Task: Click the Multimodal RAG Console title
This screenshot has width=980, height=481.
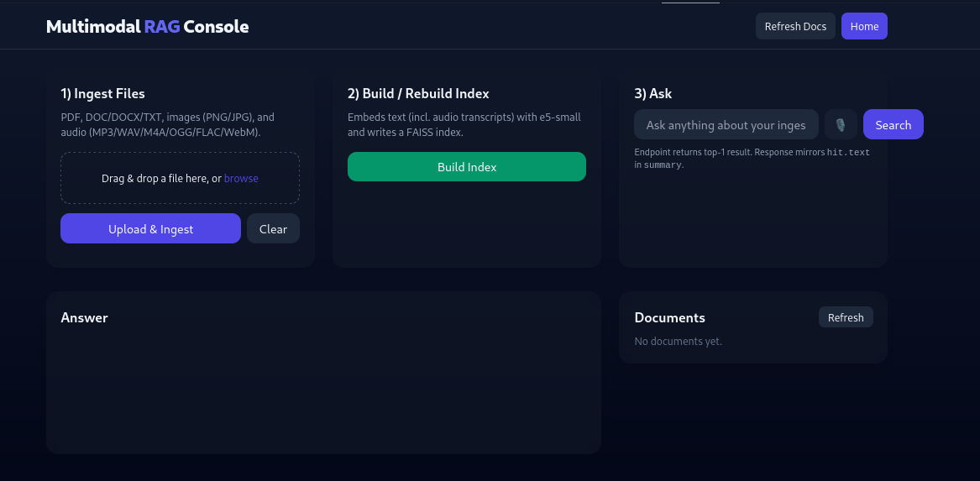Action: pyautogui.click(x=147, y=26)
